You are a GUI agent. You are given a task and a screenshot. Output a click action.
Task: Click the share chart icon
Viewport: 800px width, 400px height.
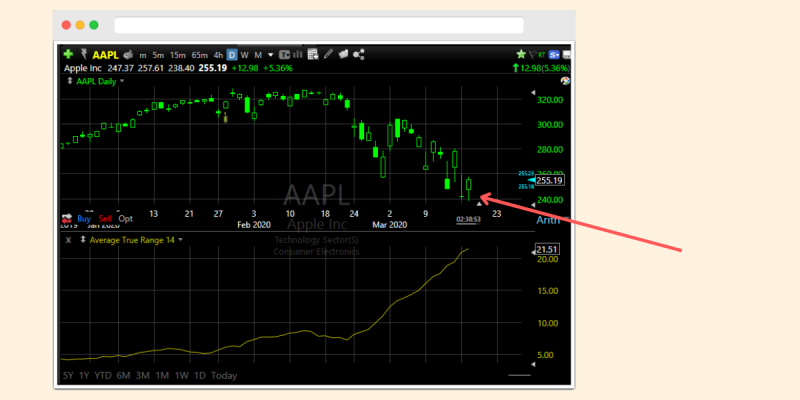pos(359,54)
